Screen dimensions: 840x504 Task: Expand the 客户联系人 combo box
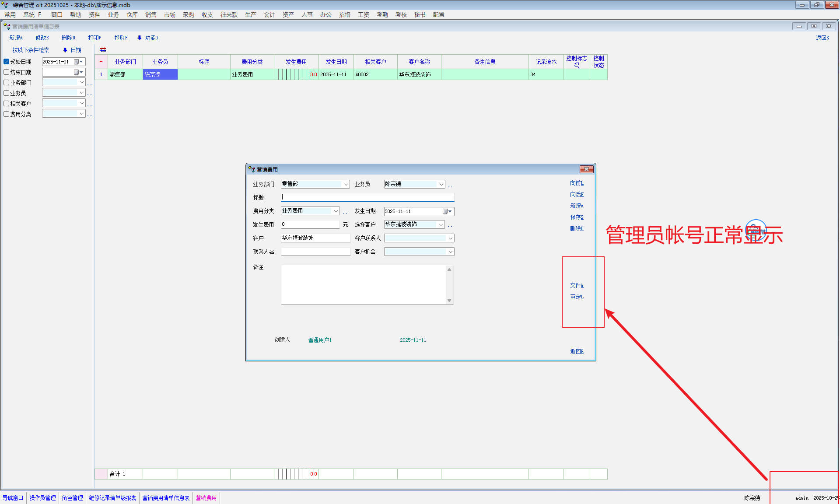pyautogui.click(x=450, y=238)
